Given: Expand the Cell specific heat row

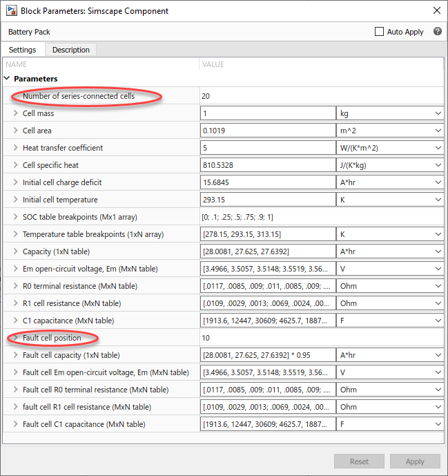Looking at the screenshot, I should click(15, 165).
